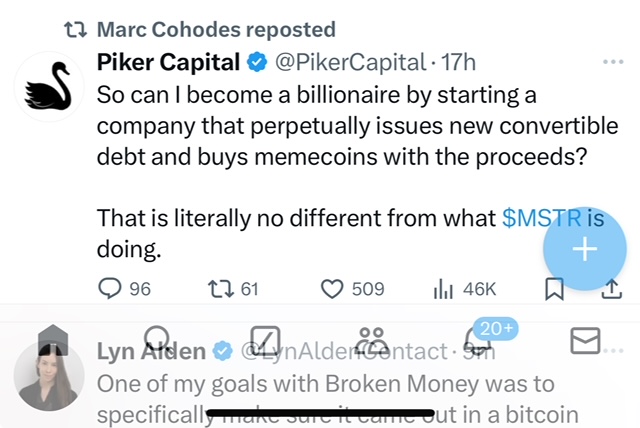The height and width of the screenshot is (428, 640).
Task: Go to Home tab in bottom bar
Action: [52, 342]
